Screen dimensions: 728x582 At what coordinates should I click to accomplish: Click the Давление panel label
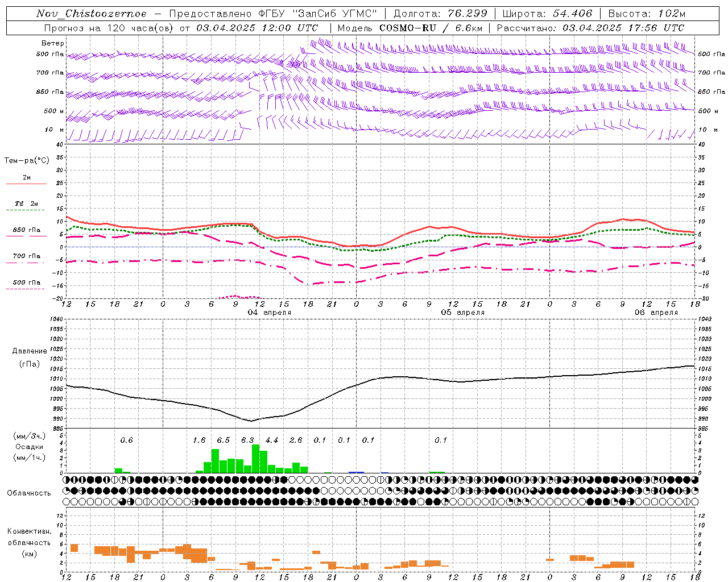(x=30, y=351)
